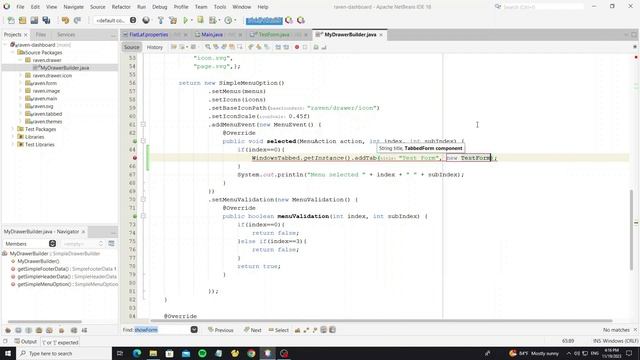Toggle first Navigator filter icon at bottom

coord(8,330)
